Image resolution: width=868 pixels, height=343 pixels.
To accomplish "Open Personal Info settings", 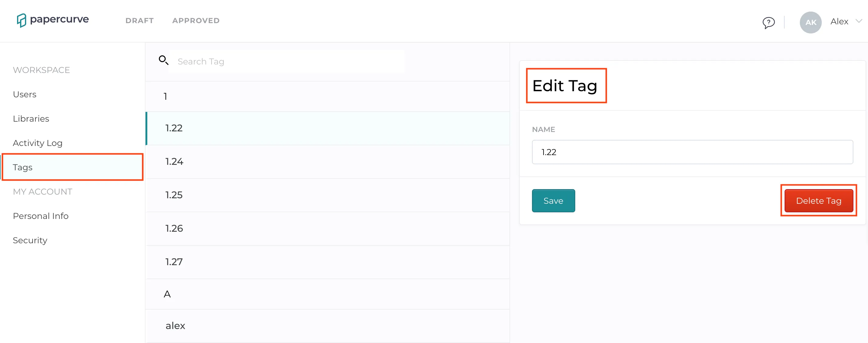I will [x=40, y=216].
